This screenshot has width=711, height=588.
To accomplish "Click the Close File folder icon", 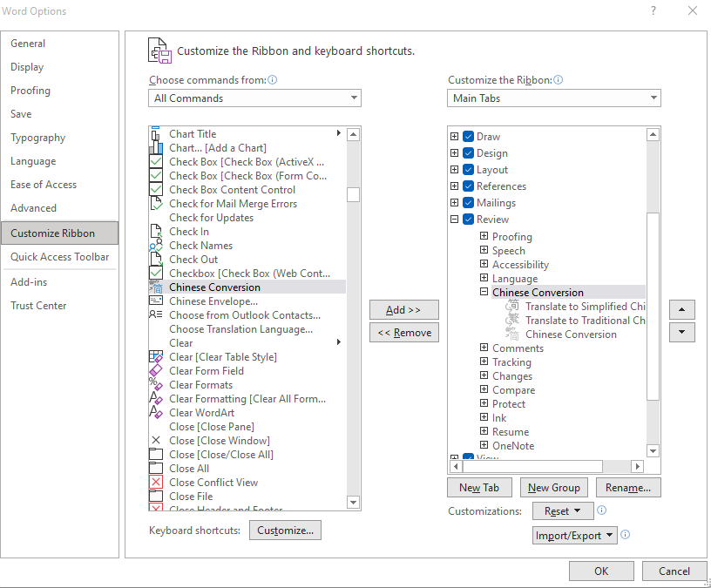I will [x=156, y=496].
